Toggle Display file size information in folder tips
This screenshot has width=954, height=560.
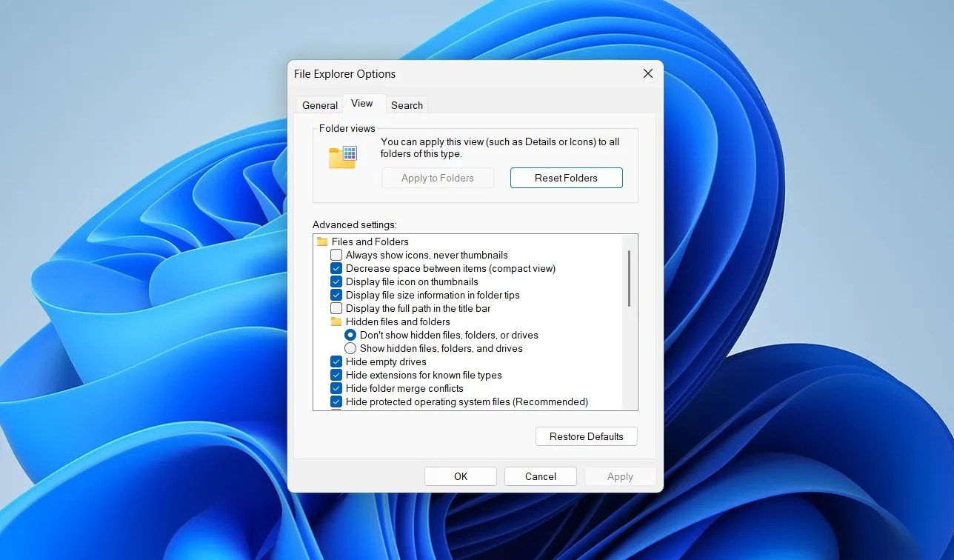pyautogui.click(x=336, y=295)
